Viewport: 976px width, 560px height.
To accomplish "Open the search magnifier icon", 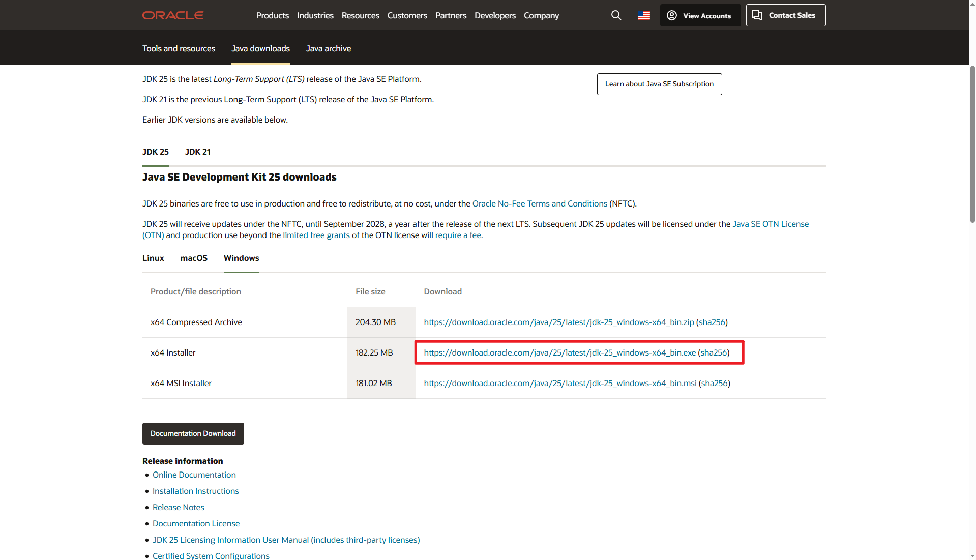I will (x=616, y=15).
